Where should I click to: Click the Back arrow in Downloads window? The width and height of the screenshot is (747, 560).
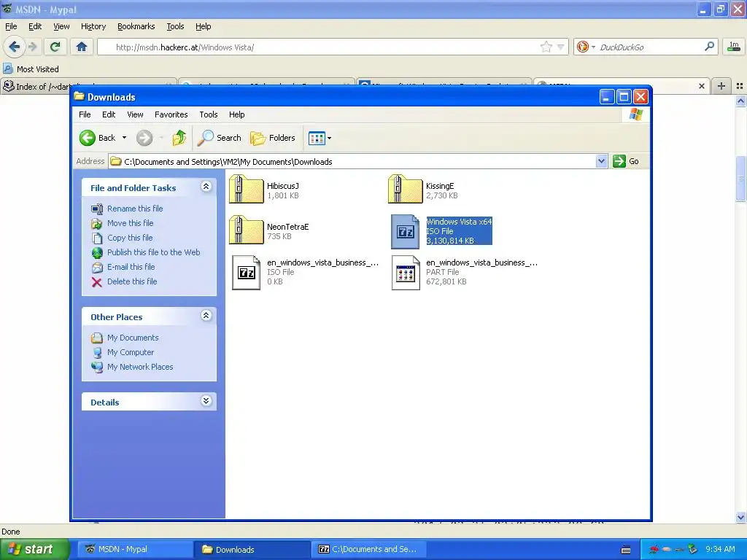coord(88,138)
